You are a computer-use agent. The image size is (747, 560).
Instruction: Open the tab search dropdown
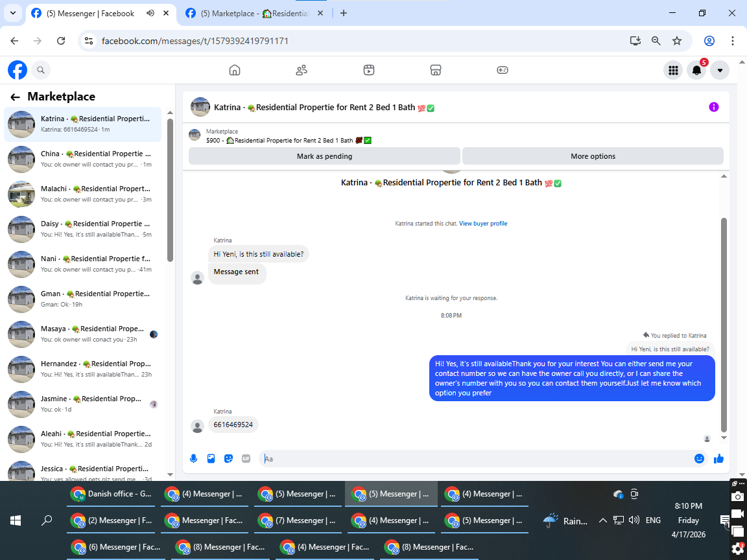13,14
